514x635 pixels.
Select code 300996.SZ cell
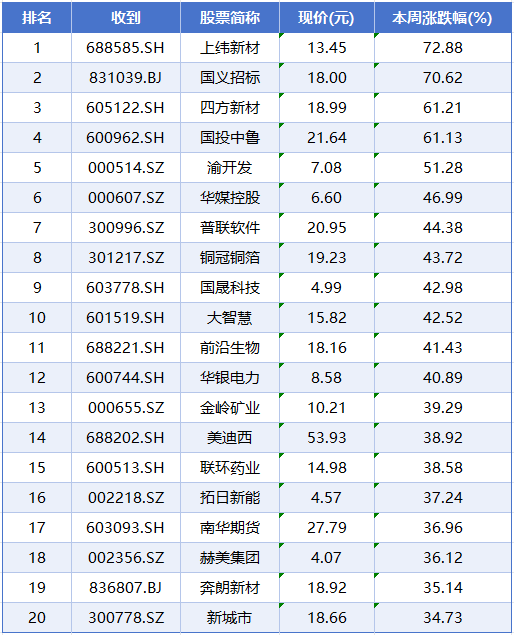click(126, 228)
